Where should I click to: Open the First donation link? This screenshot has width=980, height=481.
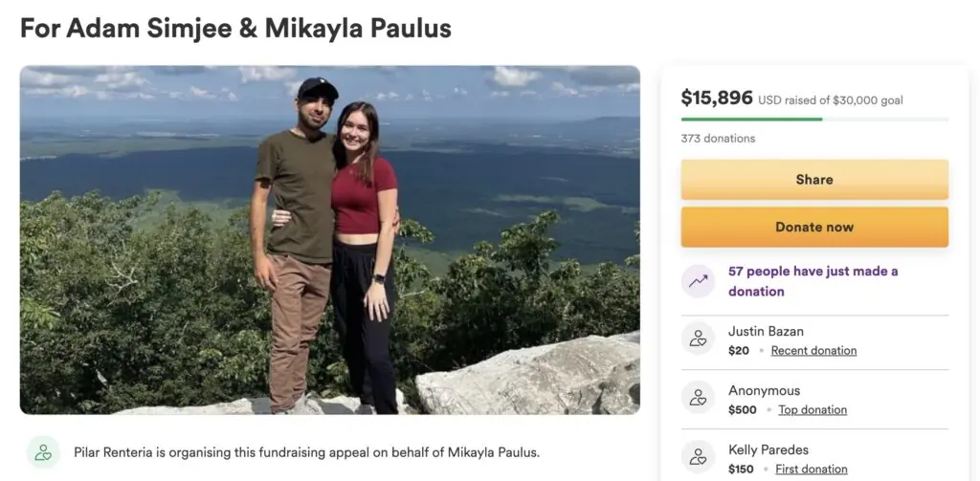(811, 470)
